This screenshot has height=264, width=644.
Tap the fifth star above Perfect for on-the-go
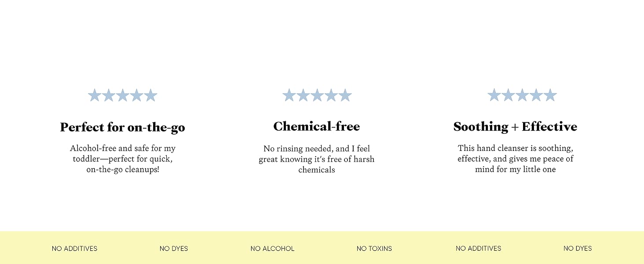point(151,95)
